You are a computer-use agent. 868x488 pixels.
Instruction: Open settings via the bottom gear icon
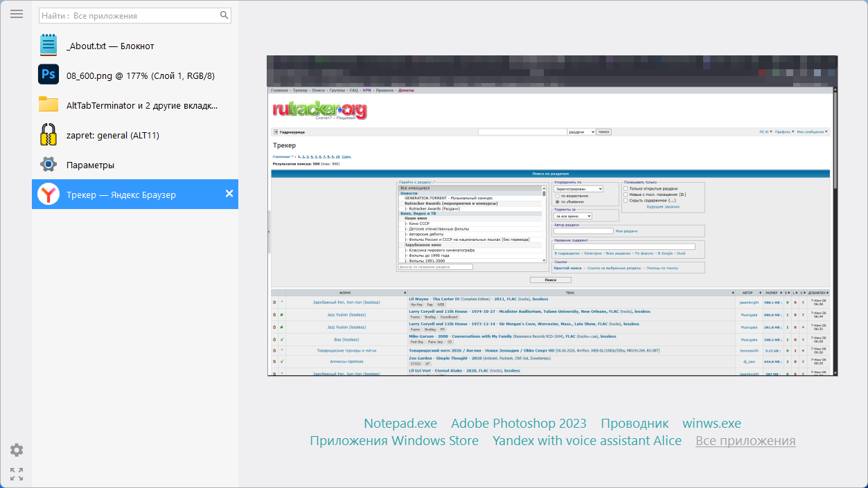click(17, 450)
